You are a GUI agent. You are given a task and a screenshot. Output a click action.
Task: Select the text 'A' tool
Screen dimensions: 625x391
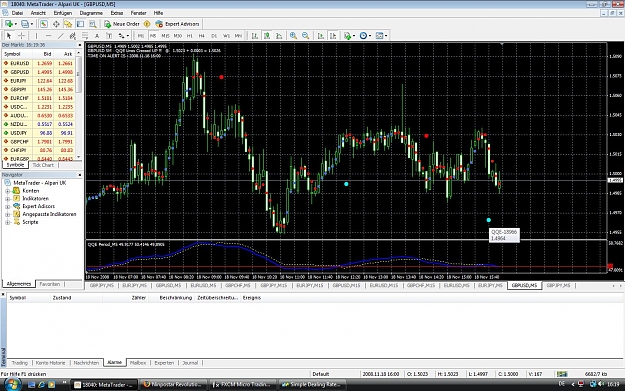pyautogui.click(x=97, y=36)
